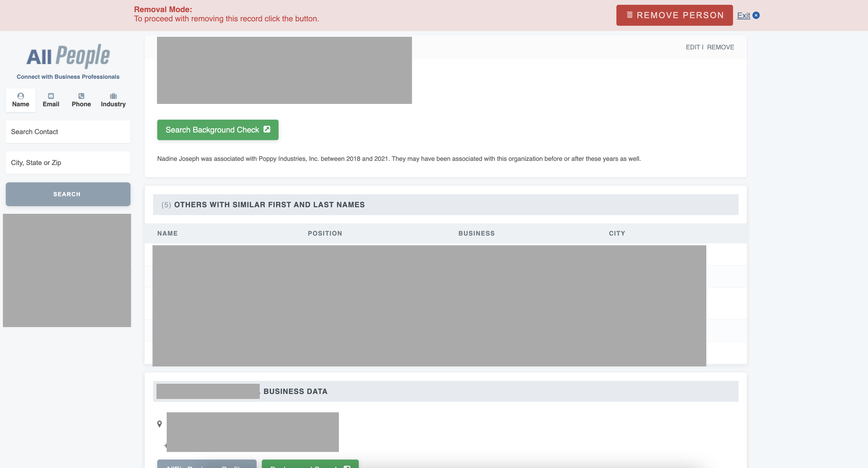Click the POSITION column header
This screenshot has height=468, width=868.
[x=325, y=233]
